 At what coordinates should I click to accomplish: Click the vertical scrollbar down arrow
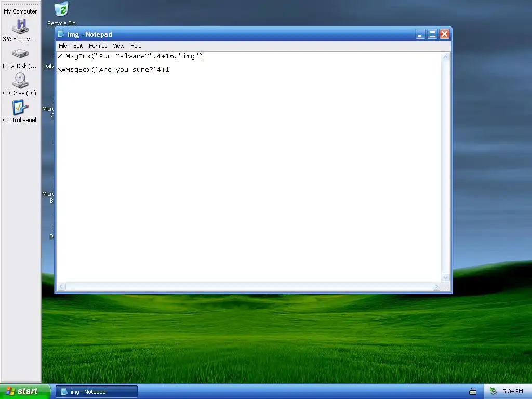(445, 278)
